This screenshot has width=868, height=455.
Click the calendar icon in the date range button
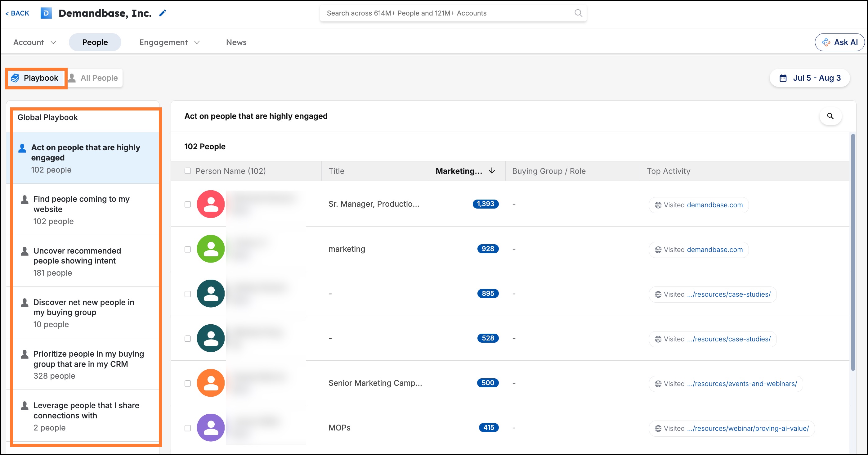tap(783, 78)
